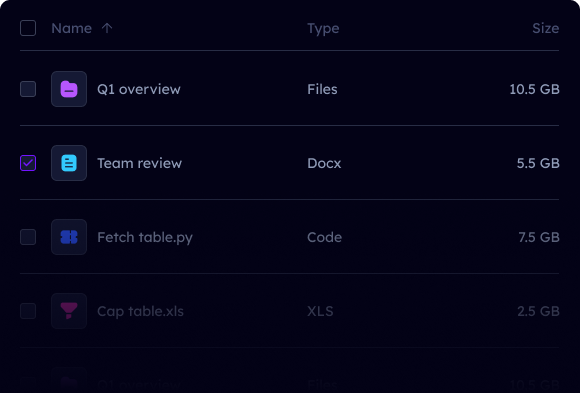The image size is (580, 393).
Task: Open the Q1 overview file name
Action: pyautogui.click(x=139, y=89)
